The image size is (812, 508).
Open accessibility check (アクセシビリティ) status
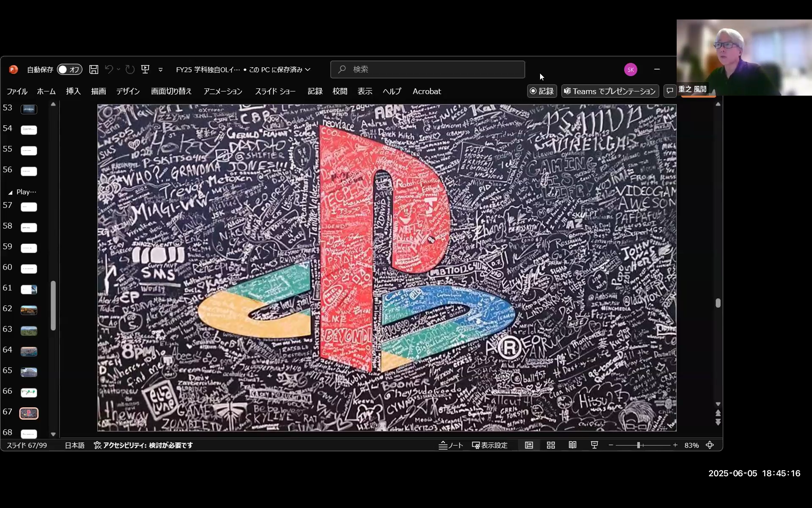coord(143,445)
